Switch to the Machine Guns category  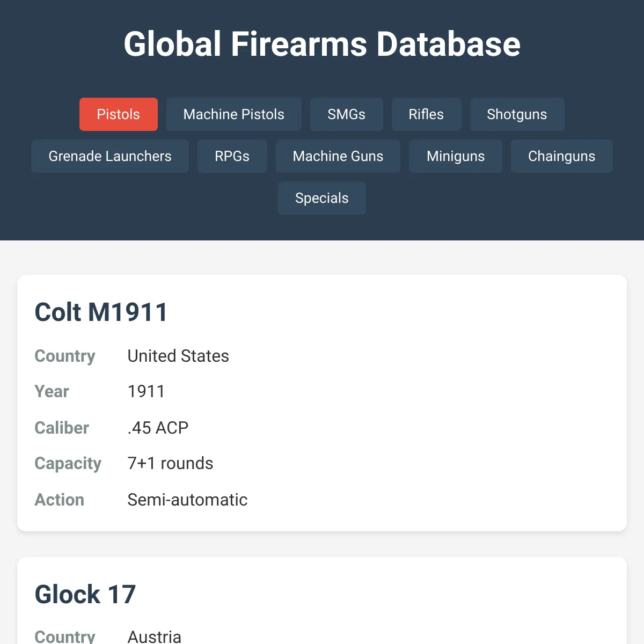coord(338,156)
